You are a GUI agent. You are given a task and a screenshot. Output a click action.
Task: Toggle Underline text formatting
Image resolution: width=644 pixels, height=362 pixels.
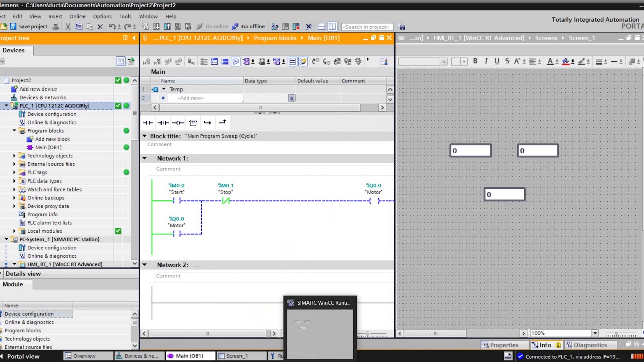pyautogui.click(x=496, y=61)
